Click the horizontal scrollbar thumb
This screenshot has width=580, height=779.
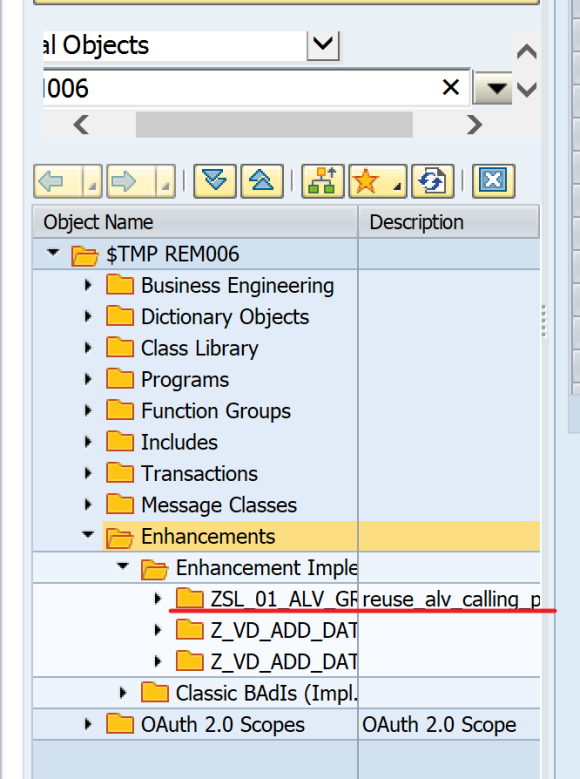274,124
